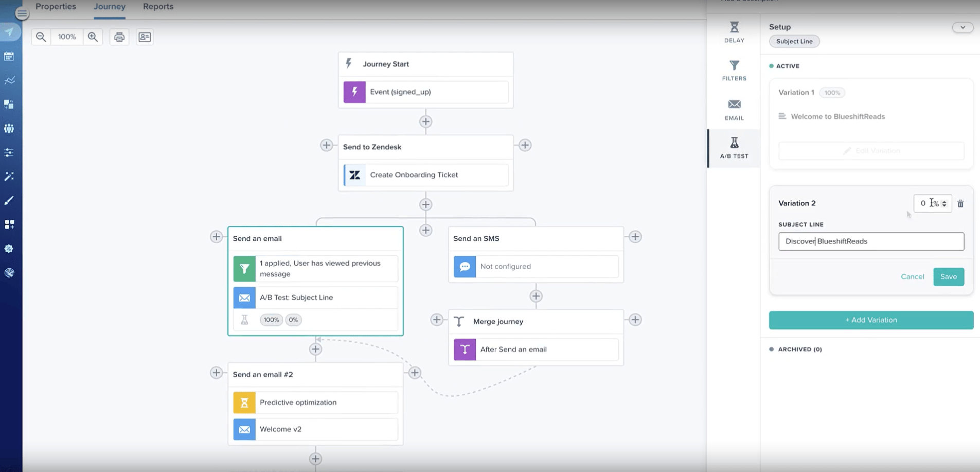This screenshot has height=472, width=980.
Task: Delete Variation 2 with the trash icon
Action: pos(960,203)
